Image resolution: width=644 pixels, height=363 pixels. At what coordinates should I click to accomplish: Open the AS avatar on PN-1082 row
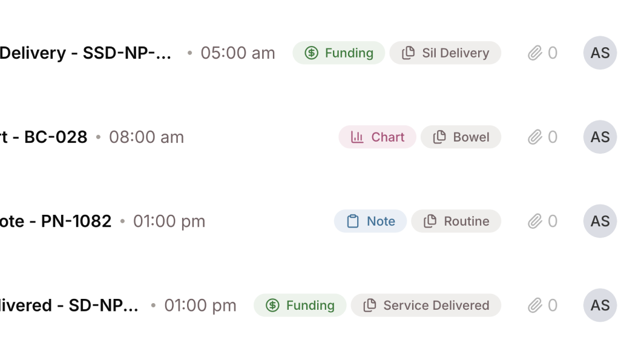coord(600,221)
